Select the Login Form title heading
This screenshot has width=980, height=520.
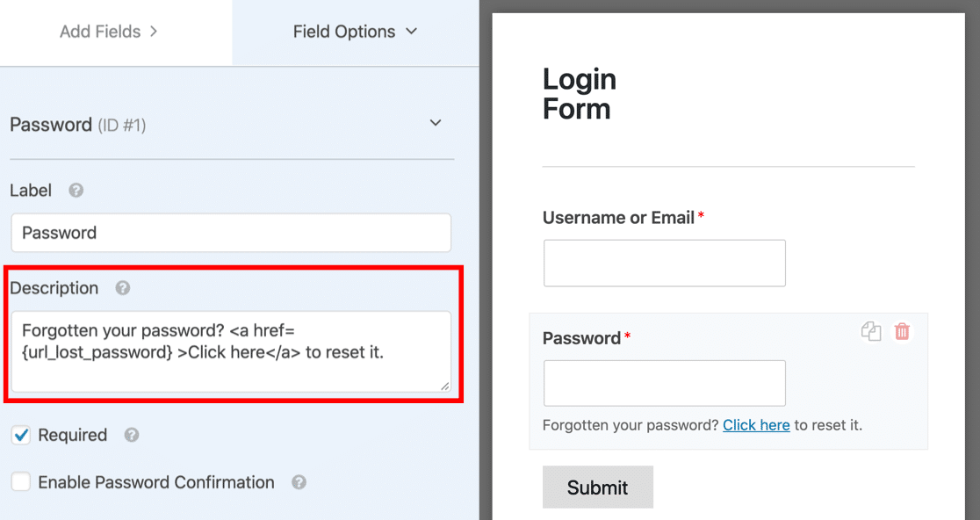(580, 94)
